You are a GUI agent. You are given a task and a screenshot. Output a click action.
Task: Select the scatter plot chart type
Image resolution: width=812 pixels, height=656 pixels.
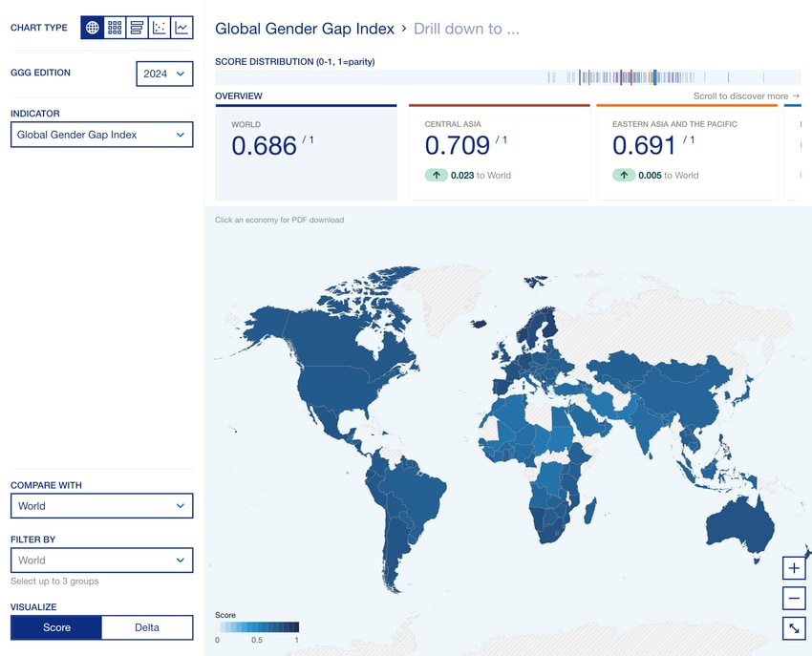pos(159,28)
